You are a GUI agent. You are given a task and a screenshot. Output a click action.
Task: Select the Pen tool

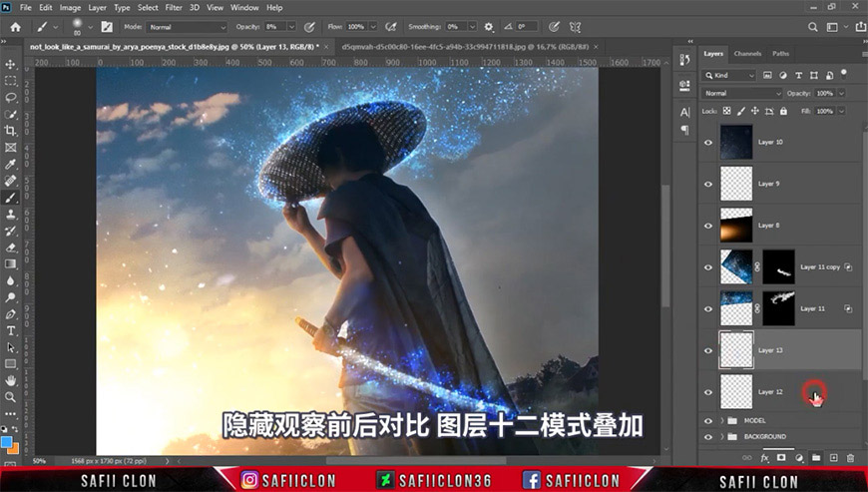click(10, 314)
